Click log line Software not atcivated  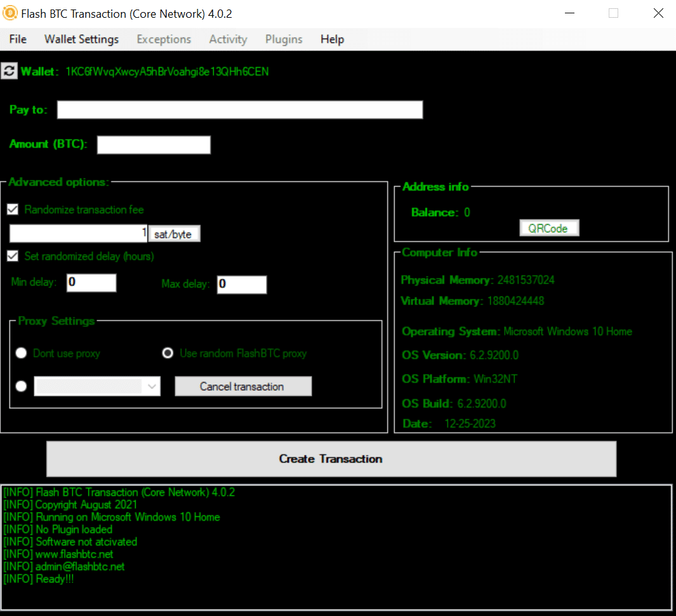(70, 542)
